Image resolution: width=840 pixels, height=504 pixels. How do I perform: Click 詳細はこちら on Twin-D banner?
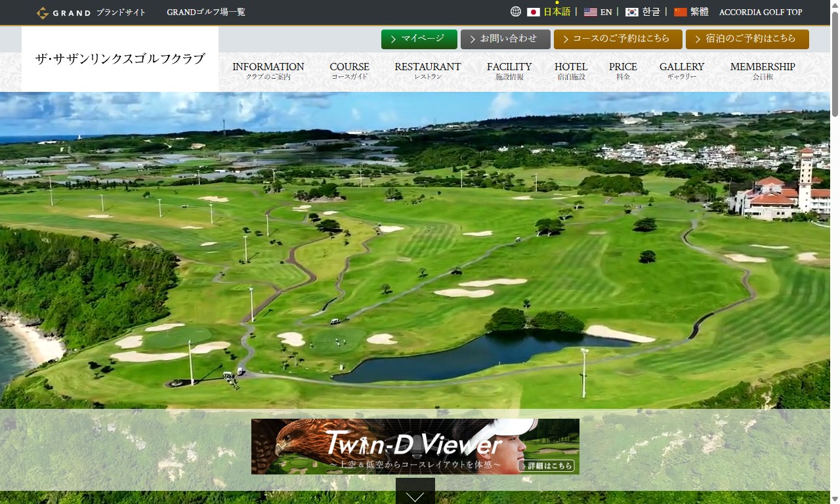(x=546, y=466)
